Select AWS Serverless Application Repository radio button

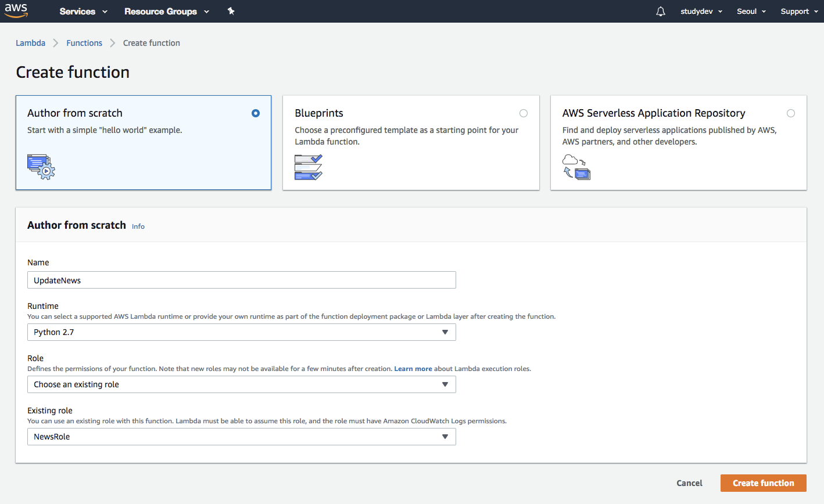coord(791,113)
